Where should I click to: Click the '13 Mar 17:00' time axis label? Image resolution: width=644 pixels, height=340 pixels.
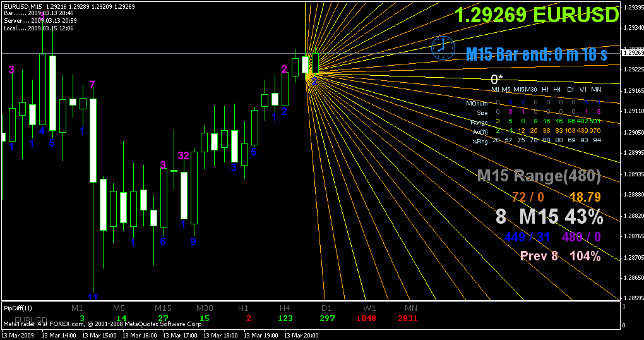coord(179,336)
